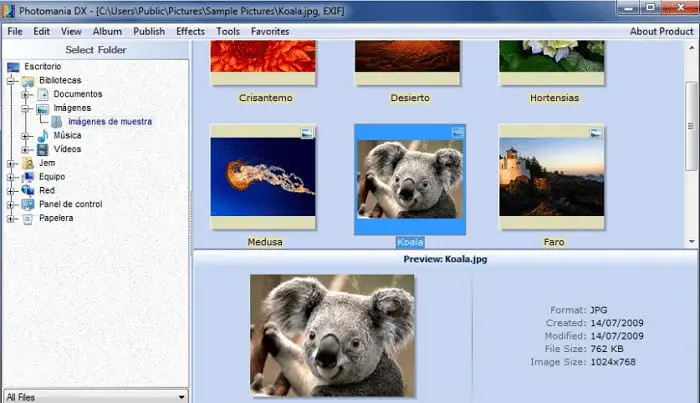Select the Faro lighthouse thumbnail
The height and width of the screenshot is (403, 700).
click(x=552, y=177)
